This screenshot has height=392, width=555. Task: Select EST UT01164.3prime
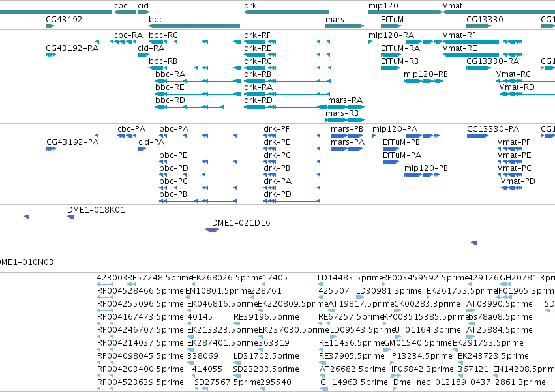(x=397, y=337)
